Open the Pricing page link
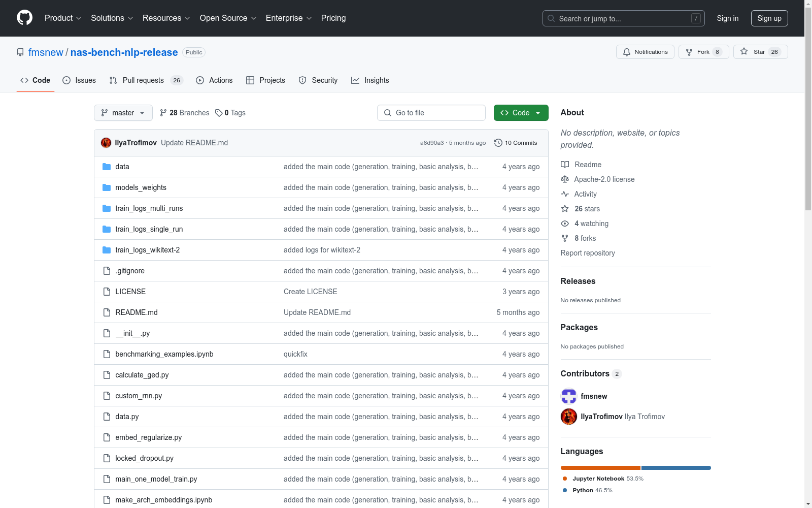The width and height of the screenshot is (812, 508). [x=333, y=18]
